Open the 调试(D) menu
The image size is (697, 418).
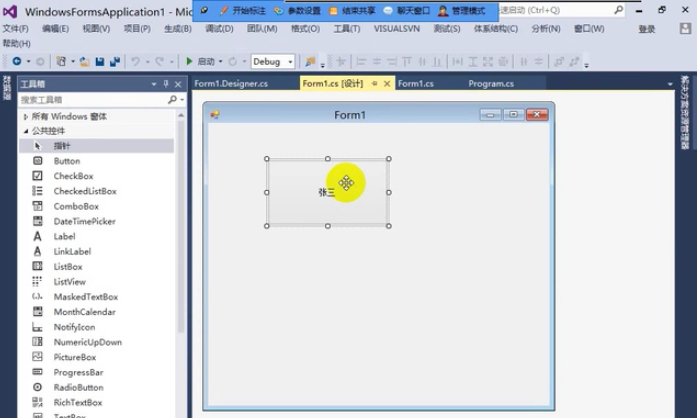point(219,29)
